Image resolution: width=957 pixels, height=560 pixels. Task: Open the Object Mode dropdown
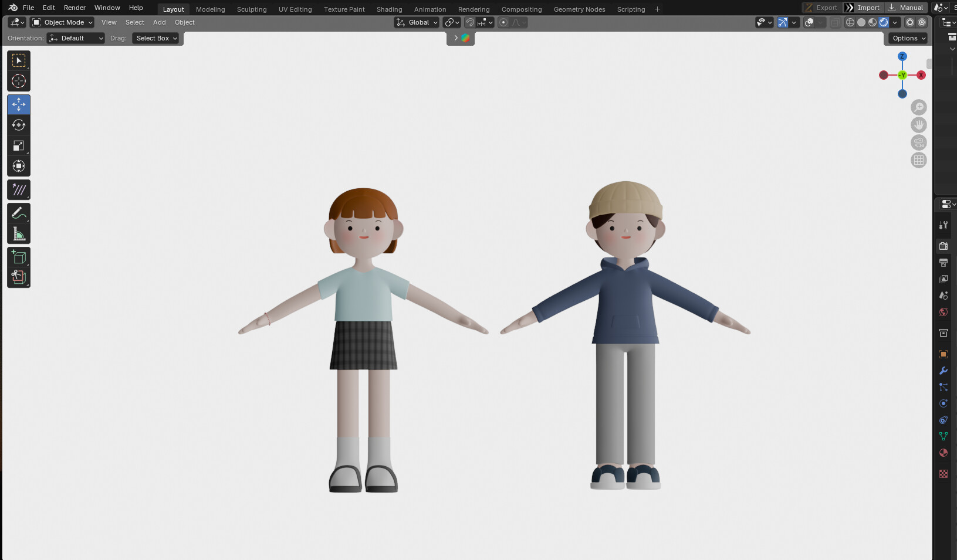(x=62, y=22)
